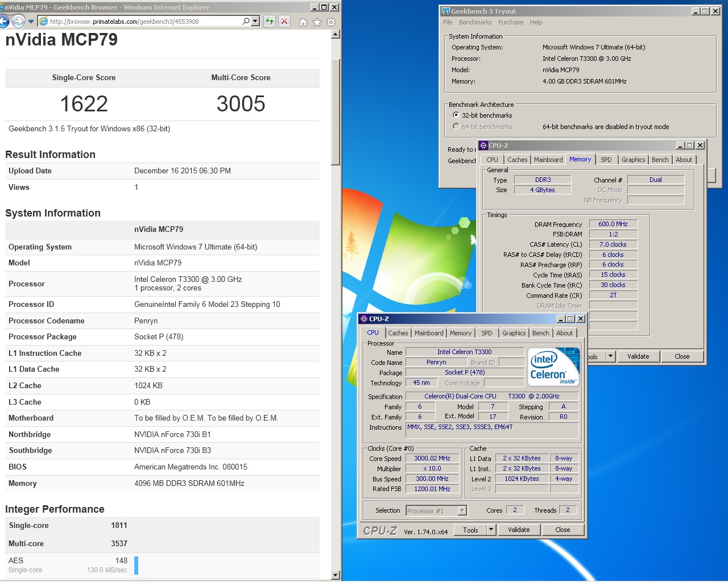
Task: Open Help menu in Geekbench 3
Action: [x=536, y=22]
